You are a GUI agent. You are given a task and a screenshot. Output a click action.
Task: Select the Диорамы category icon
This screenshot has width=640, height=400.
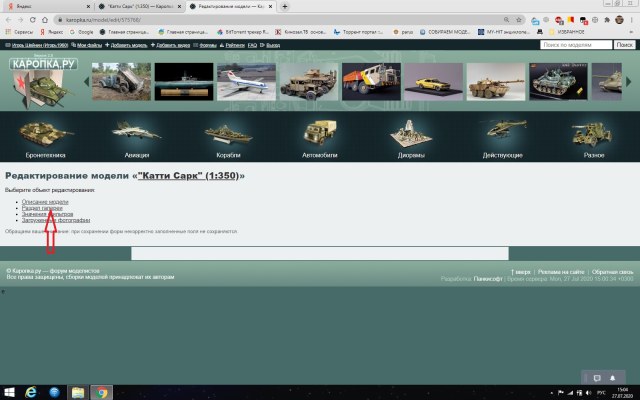point(410,134)
